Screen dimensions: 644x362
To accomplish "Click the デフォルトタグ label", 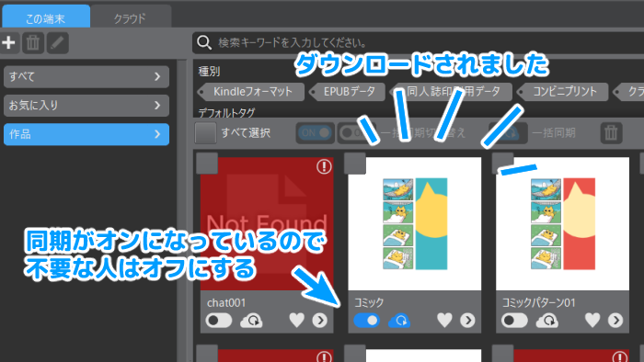I will click(226, 112).
